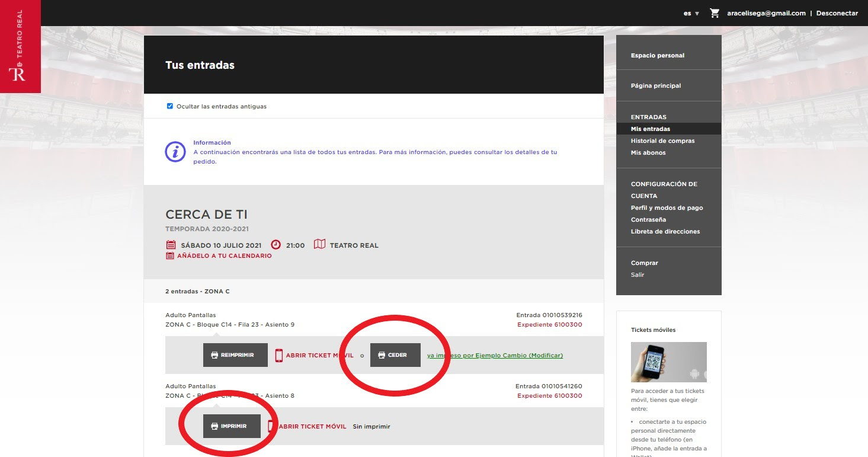Click the 2 entradas - ZONA C header
Image resolution: width=868 pixels, height=457 pixels.
[x=197, y=291]
